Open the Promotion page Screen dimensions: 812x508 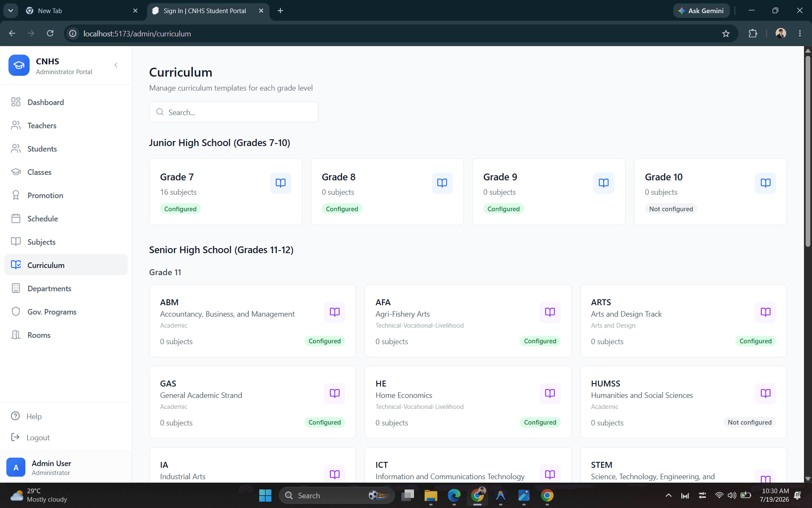click(x=66, y=195)
